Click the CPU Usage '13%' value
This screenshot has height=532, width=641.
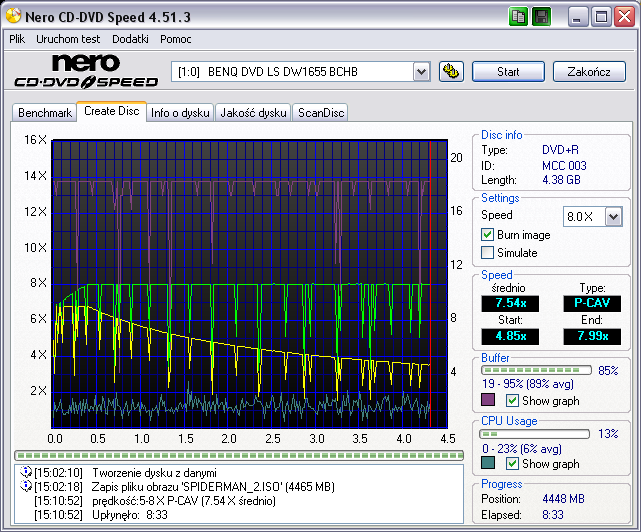tap(608, 433)
